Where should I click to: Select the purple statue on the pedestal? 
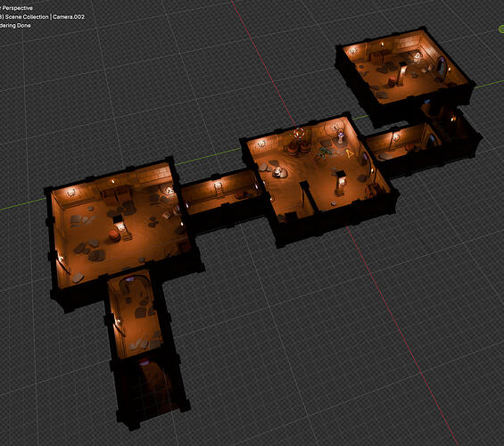[x=340, y=136]
